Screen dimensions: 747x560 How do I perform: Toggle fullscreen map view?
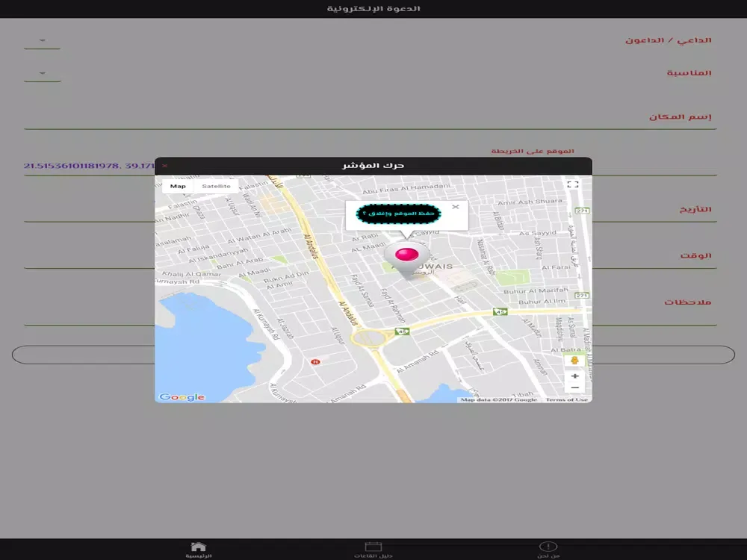point(573,184)
